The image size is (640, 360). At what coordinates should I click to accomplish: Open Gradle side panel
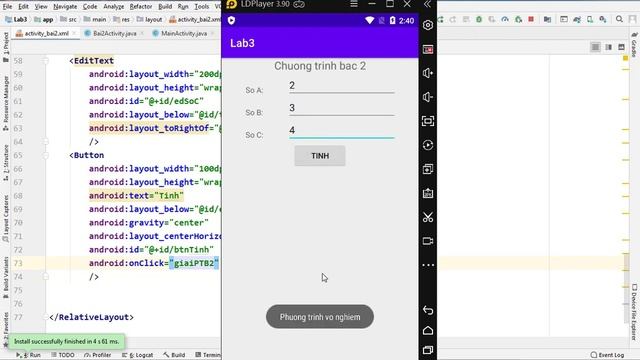click(x=634, y=45)
